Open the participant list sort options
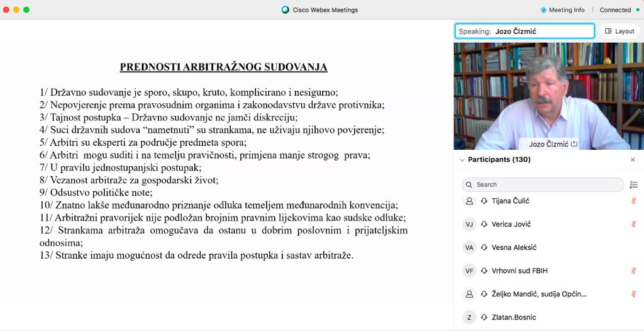The image size is (644, 331). coord(633,184)
